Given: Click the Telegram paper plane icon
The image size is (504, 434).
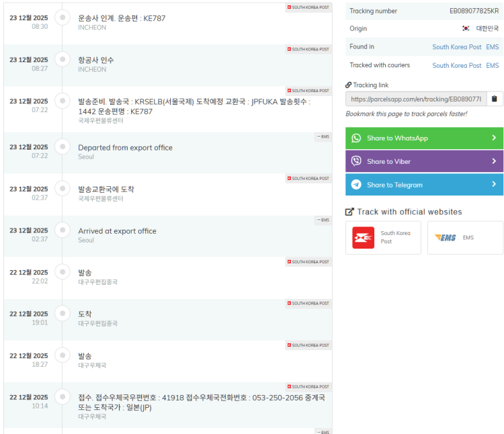Looking at the screenshot, I should point(356,185).
